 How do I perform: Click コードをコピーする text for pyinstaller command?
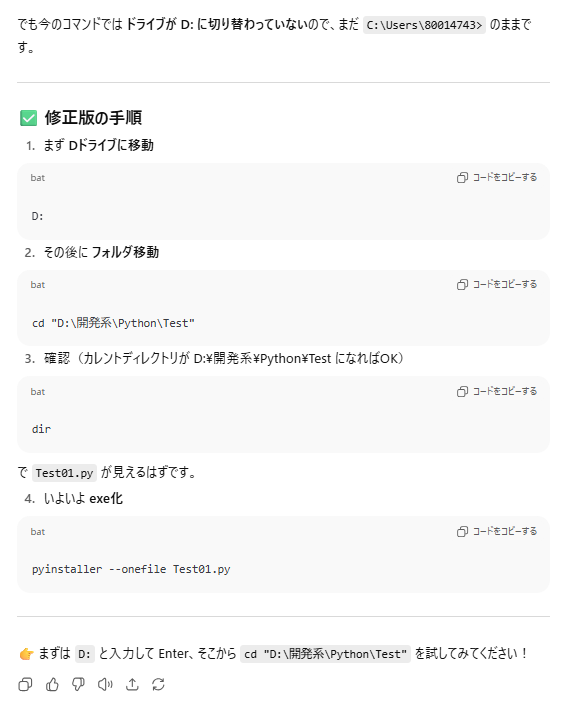(505, 531)
